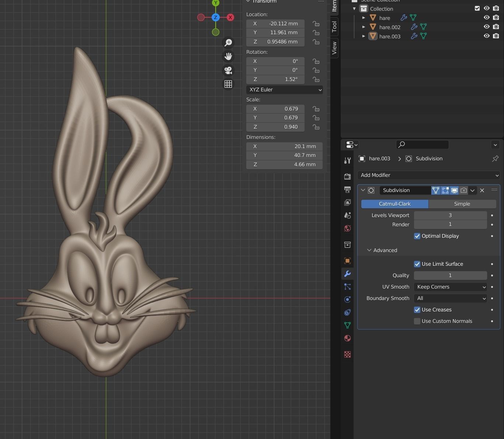Expand hare.003 in the outliner

coord(364,36)
